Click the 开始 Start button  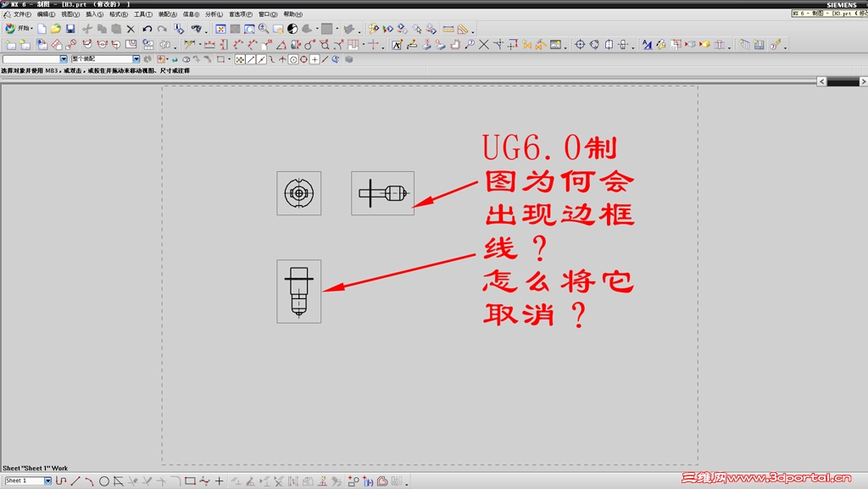point(19,28)
